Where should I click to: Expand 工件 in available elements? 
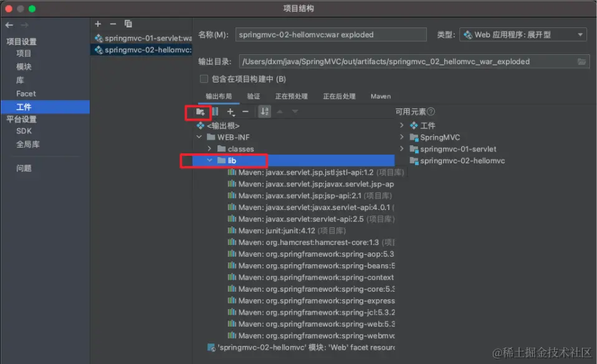(x=401, y=125)
